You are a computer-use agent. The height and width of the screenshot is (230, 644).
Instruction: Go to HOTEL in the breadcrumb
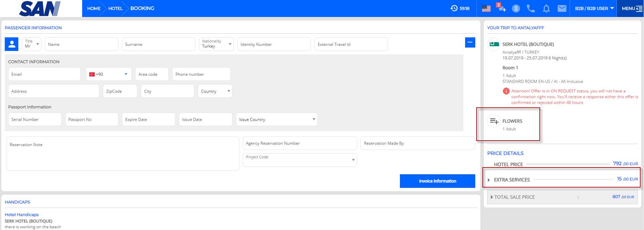point(115,8)
